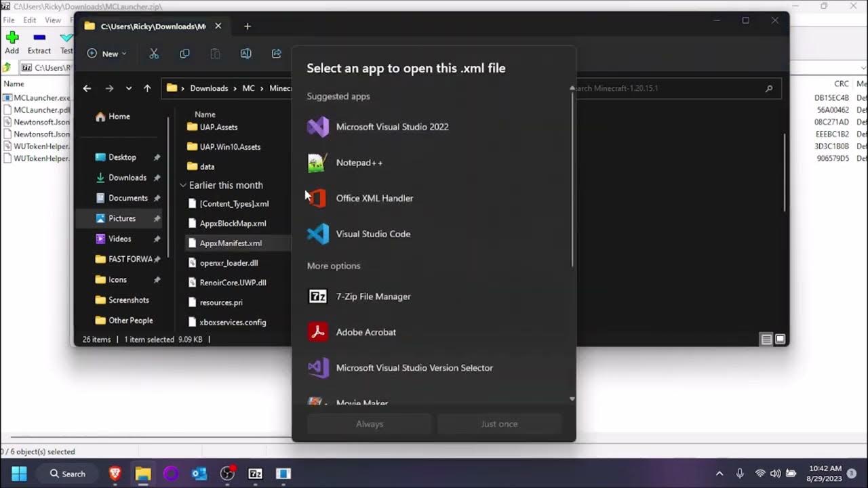The height and width of the screenshot is (488, 868).
Task: Click the Just once button
Action: click(500, 424)
